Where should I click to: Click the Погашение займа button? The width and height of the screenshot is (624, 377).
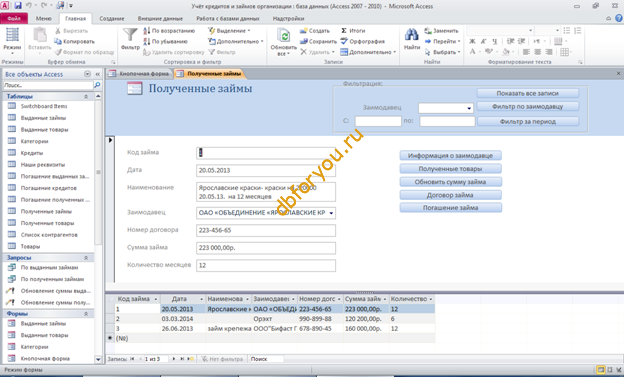[450, 208]
